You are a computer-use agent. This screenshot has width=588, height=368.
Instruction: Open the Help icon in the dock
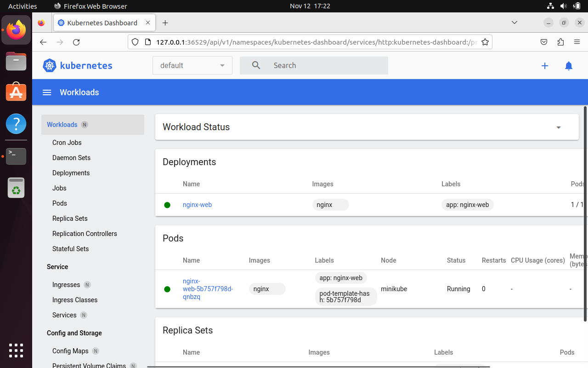16,124
